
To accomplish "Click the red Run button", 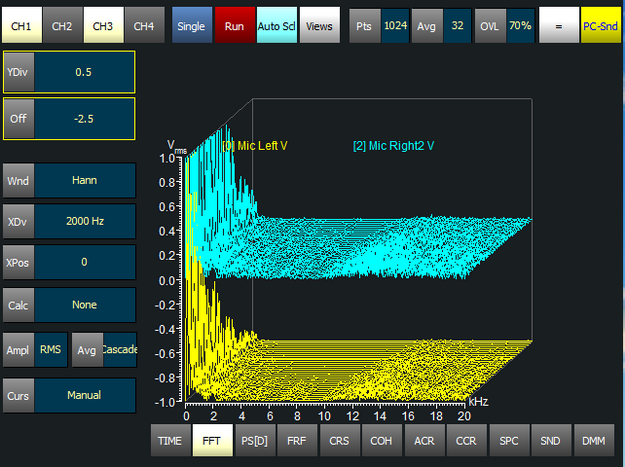I will pos(233,24).
